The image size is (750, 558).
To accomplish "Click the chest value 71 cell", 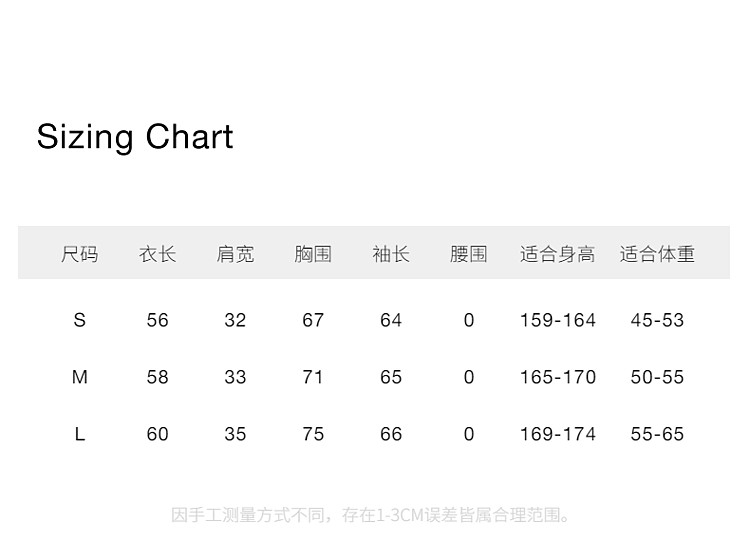I will pos(313,377).
